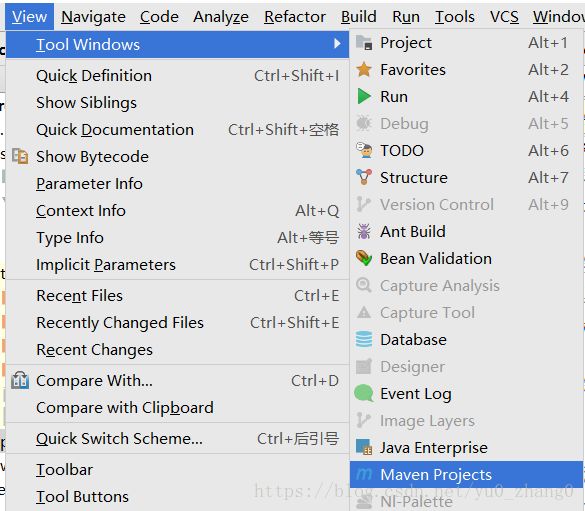Open the Project tool window icon
Viewport: 585px width, 511px height.
[x=364, y=43]
